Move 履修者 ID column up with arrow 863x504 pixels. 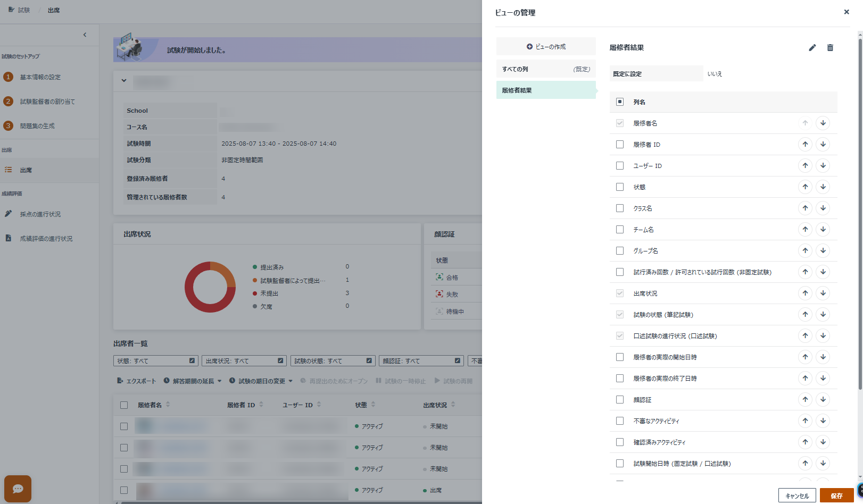[805, 145]
